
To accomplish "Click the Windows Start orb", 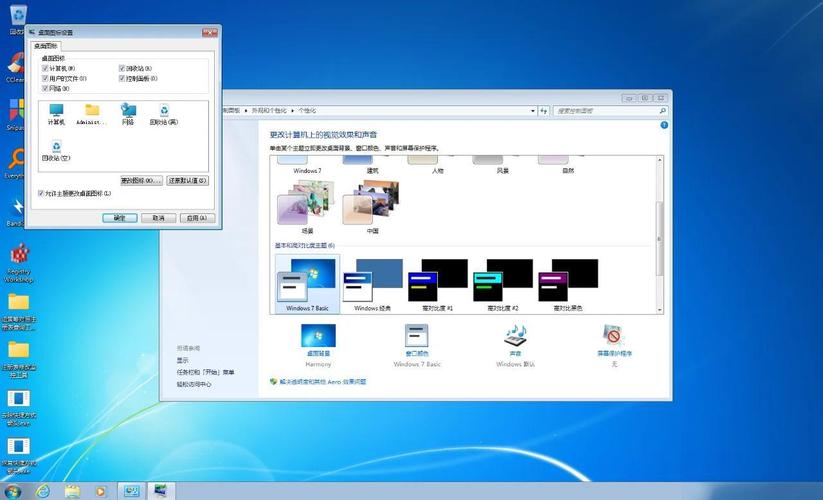I will pyautogui.click(x=13, y=491).
